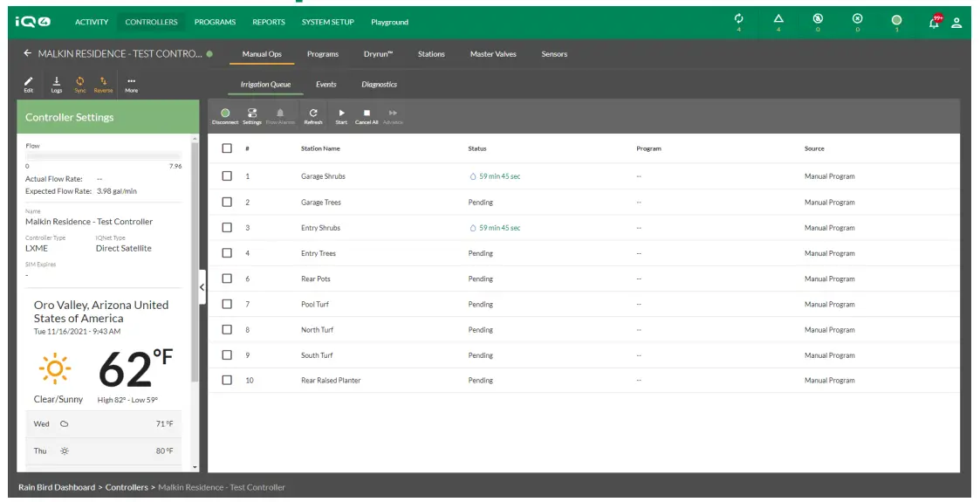
Task: Open the More options menu
Action: tap(131, 83)
